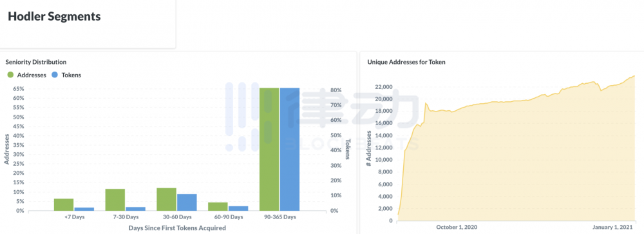Viewport: 644px width, 234px height.
Task: Select the blue 7-30 Days tokens bar
Action: (x=135, y=209)
